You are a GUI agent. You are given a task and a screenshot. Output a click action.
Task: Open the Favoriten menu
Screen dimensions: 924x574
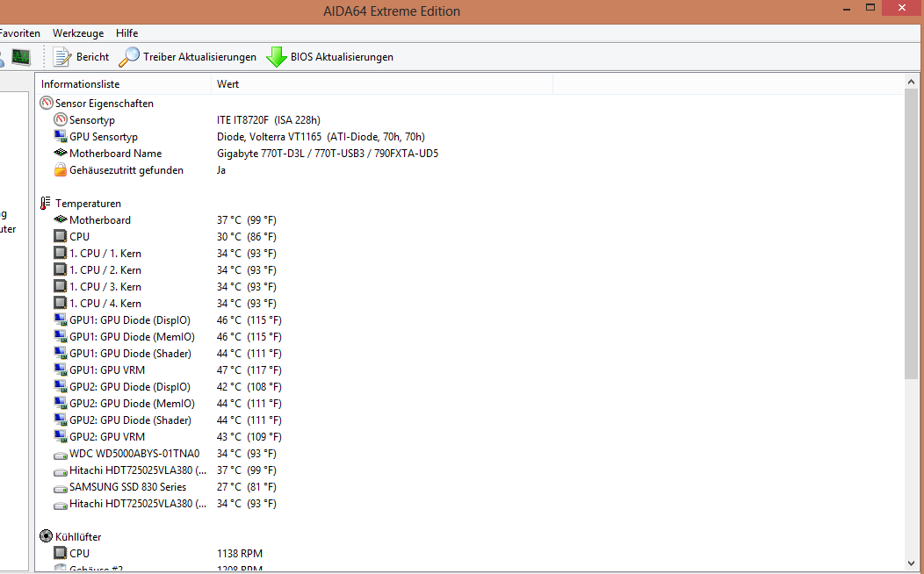click(20, 33)
